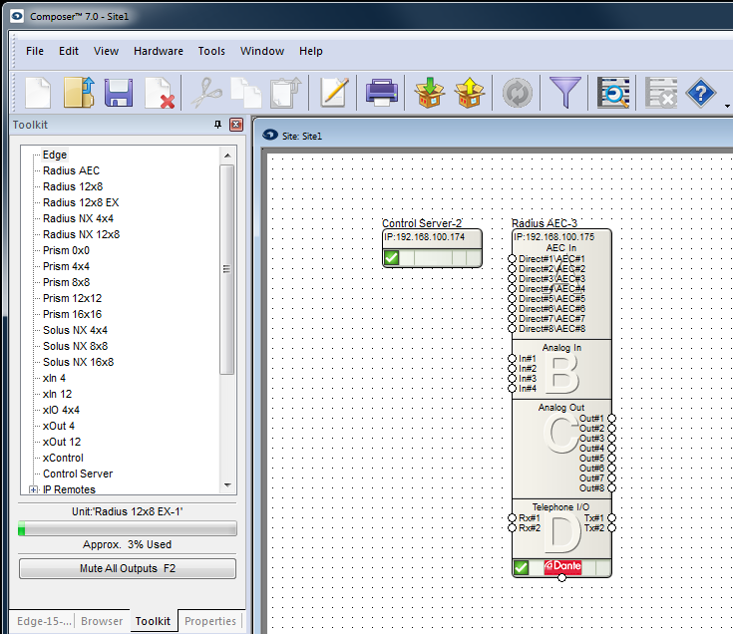Switch to the Properties tab
The width and height of the screenshot is (733, 634).
pos(210,621)
